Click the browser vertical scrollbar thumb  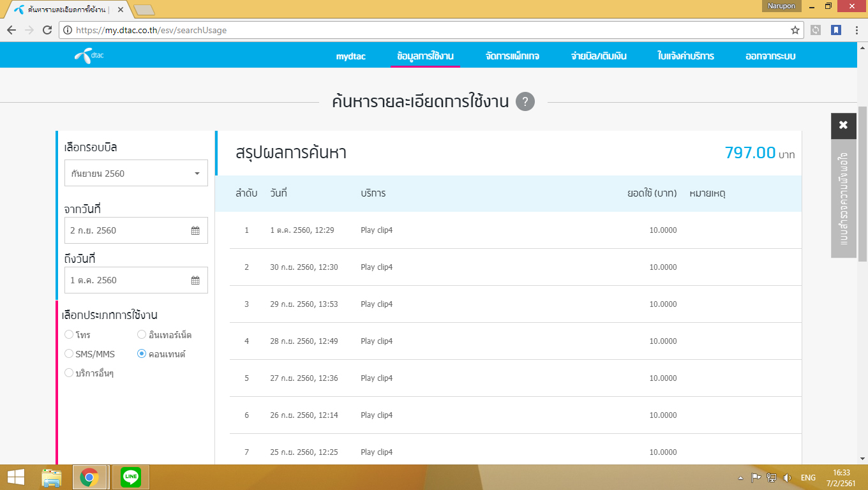[862, 184]
